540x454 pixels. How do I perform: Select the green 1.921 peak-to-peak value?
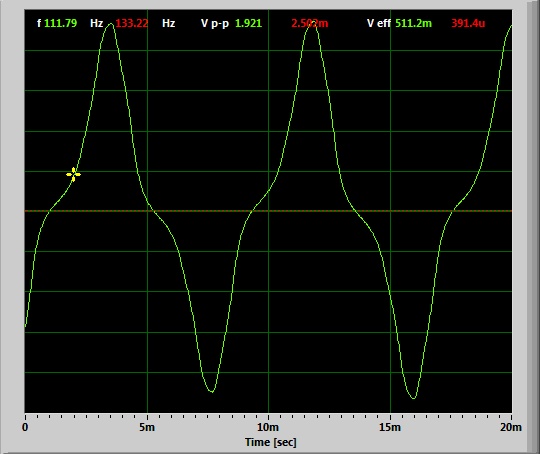pyautogui.click(x=248, y=23)
